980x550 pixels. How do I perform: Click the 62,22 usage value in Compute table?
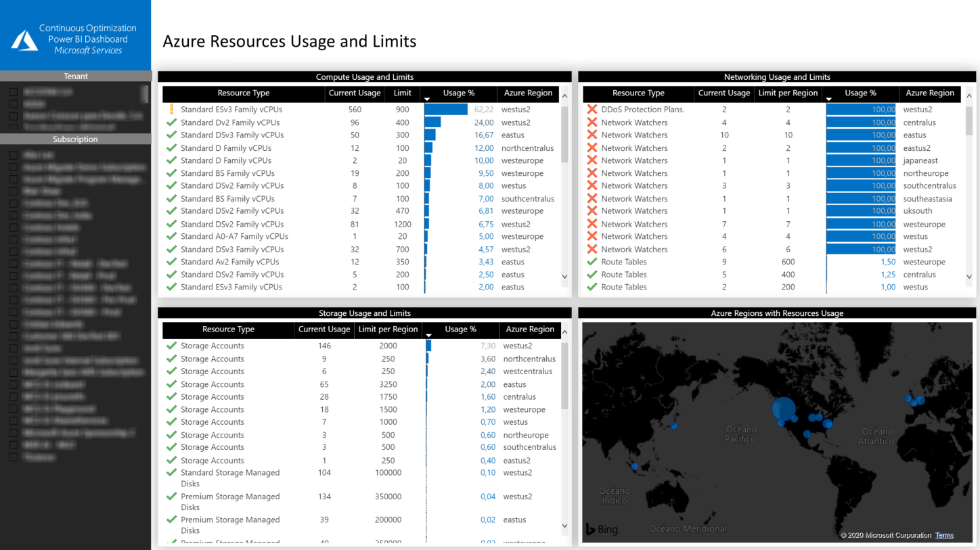tap(484, 110)
